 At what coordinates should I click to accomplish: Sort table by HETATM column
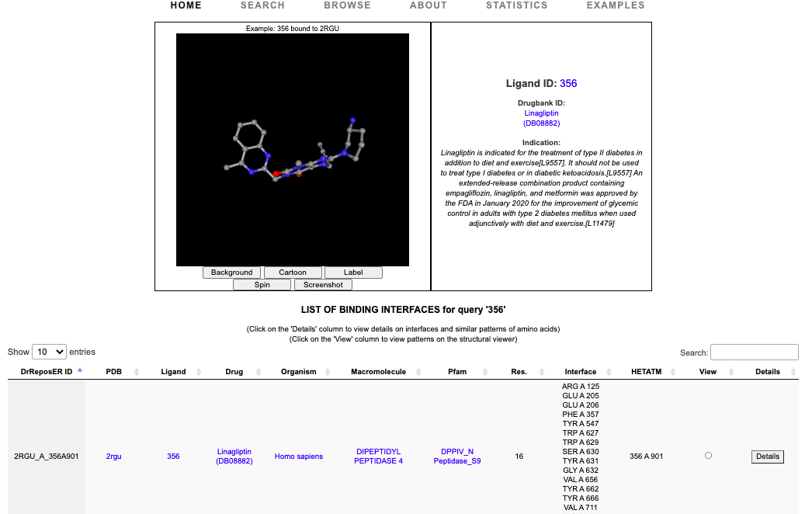click(647, 371)
